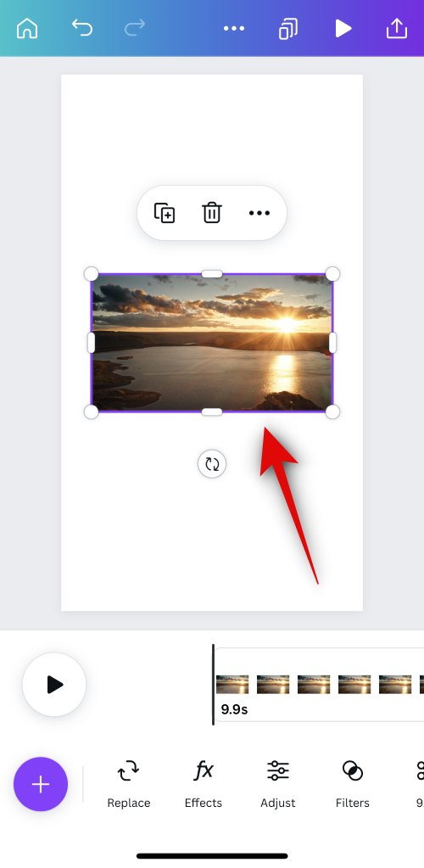Image resolution: width=424 pixels, height=868 pixels.
Task: Open the top bar more options menu
Action: tap(233, 28)
